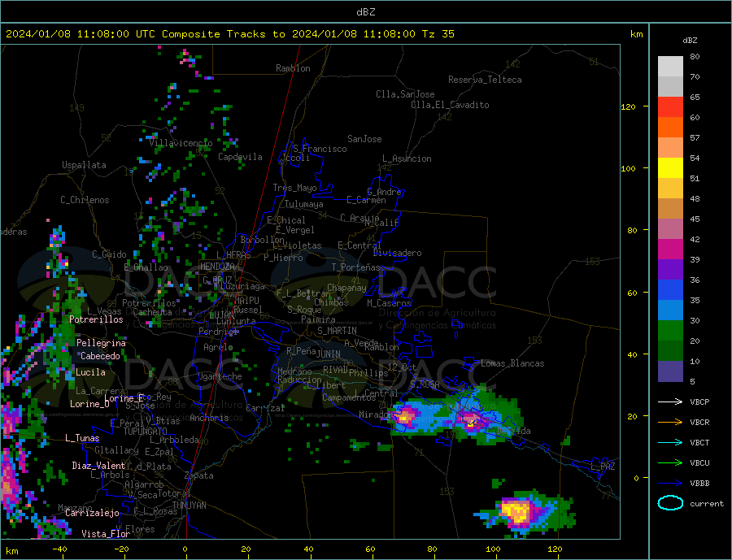Image resolution: width=732 pixels, height=560 pixels.
Task: Click the Lomas_Blancas label
Action: pyautogui.click(x=512, y=363)
